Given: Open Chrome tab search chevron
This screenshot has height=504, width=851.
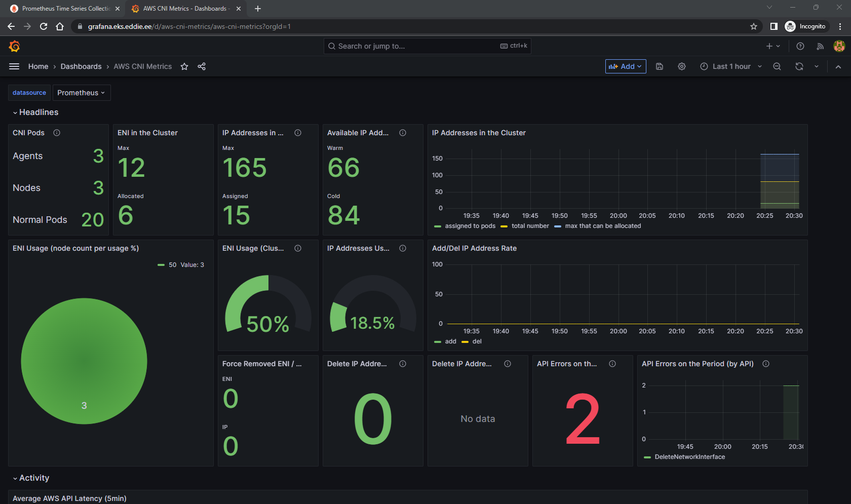Looking at the screenshot, I should click(x=769, y=8).
